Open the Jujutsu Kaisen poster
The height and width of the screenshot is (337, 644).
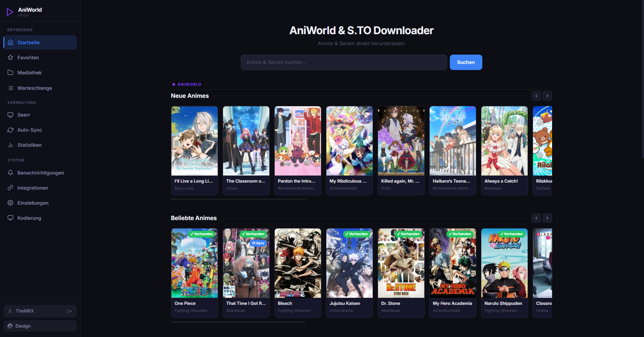(350, 263)
